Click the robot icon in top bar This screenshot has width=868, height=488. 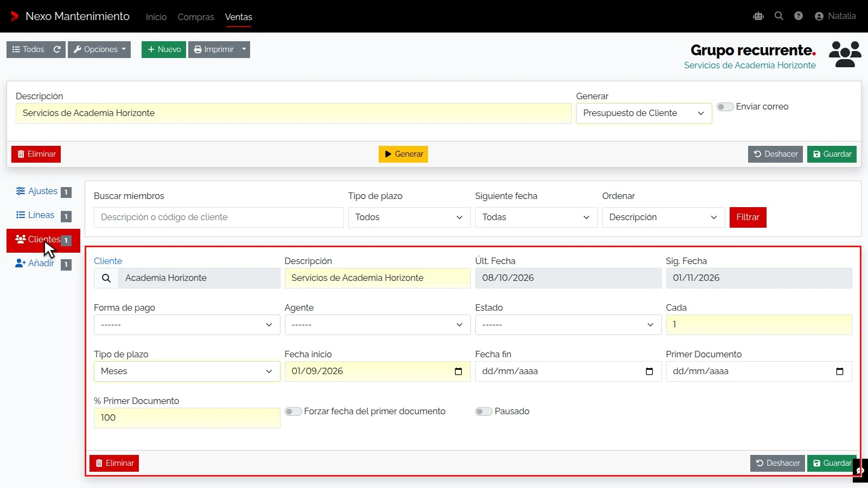758,16
